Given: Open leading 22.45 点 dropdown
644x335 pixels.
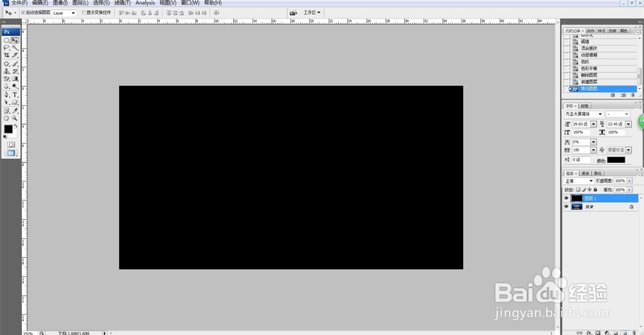Looking at the screenshot, I should (x=629, y=124).
